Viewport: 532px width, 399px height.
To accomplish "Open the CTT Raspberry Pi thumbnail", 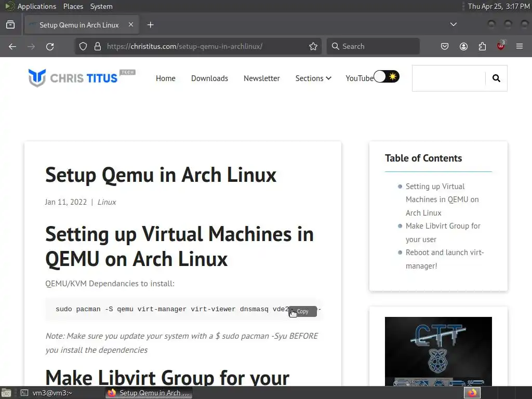I will [438, 351].
